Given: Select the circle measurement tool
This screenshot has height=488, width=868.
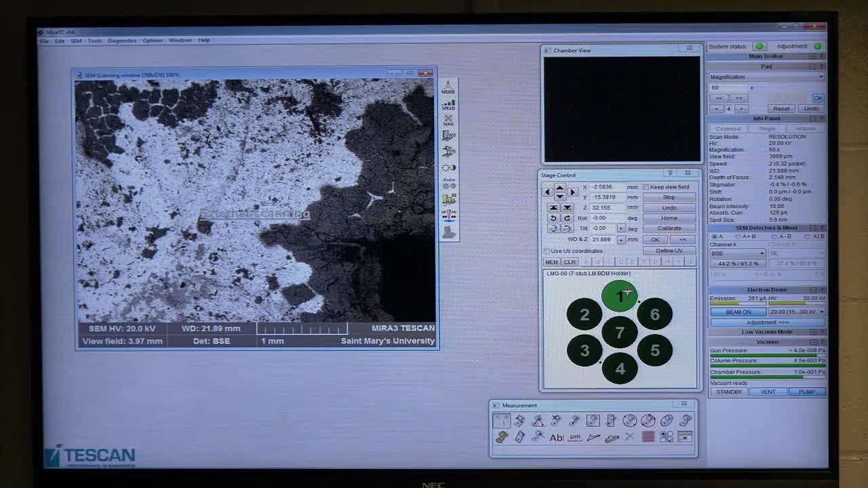Looking at the screenshot, I should pos(629,421).
